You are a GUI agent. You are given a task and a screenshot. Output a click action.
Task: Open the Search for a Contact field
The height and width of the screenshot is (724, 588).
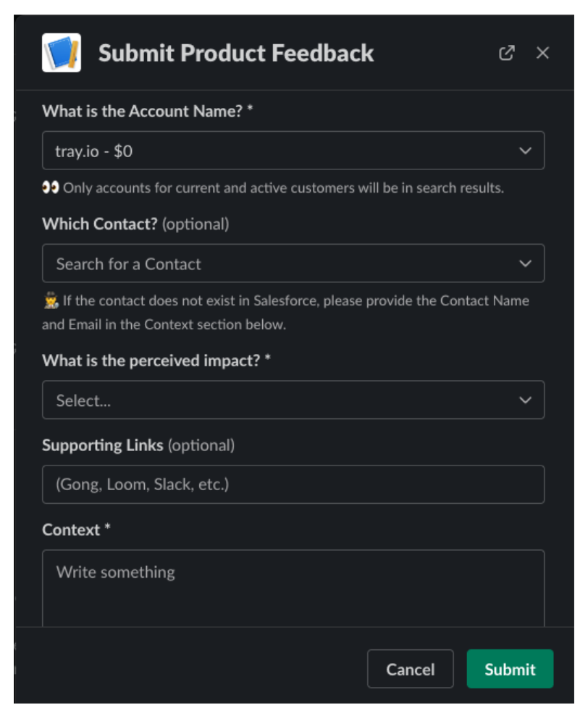tap(293, 264)
